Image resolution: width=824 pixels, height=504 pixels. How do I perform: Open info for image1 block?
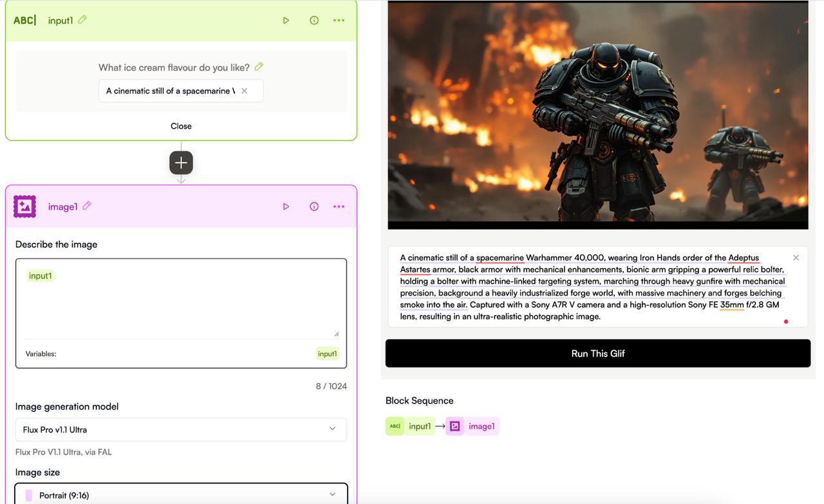click(314, 207)
